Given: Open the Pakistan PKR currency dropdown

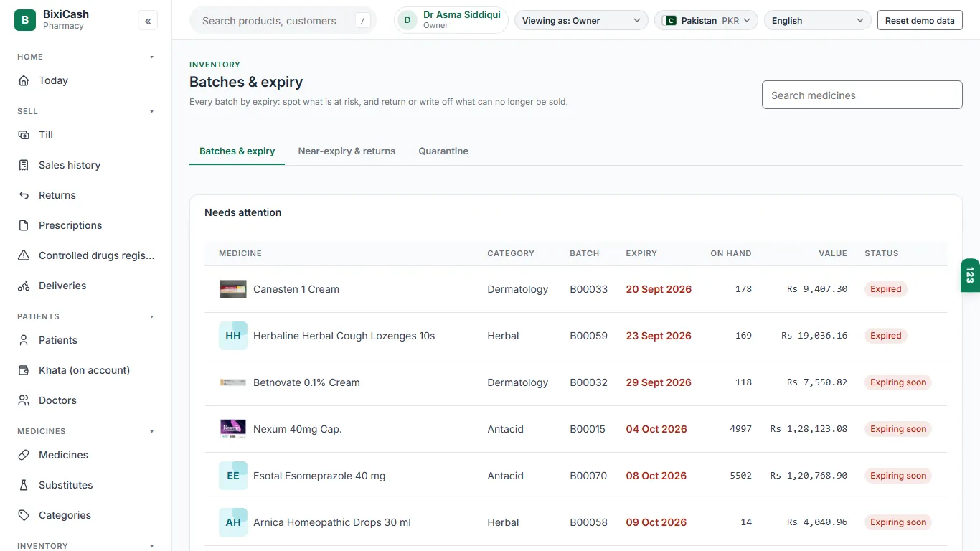Looking at the screenshot, I should point(707,21).
